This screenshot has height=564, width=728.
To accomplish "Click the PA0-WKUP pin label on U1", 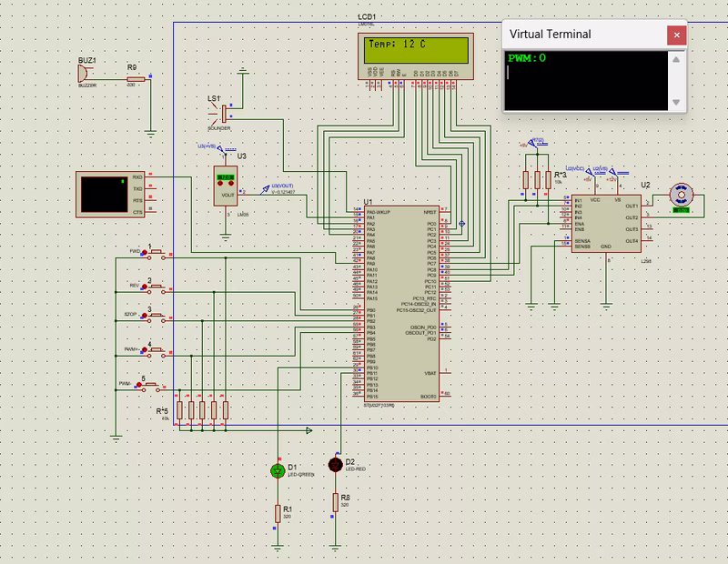I will click(x=379, y=212).
